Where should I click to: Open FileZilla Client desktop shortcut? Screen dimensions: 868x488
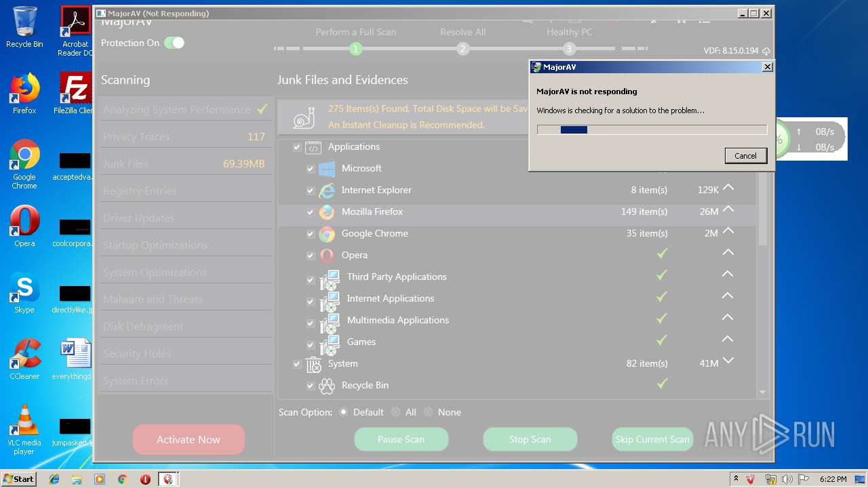(75, 94)
